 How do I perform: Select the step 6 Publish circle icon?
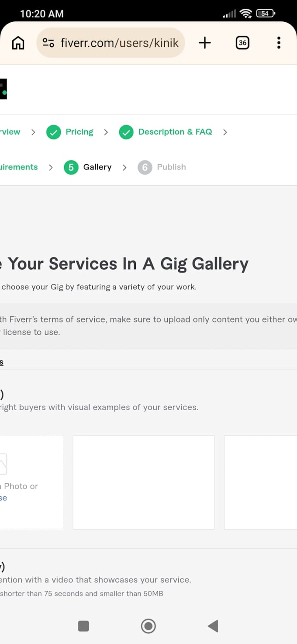coord(145,167)
